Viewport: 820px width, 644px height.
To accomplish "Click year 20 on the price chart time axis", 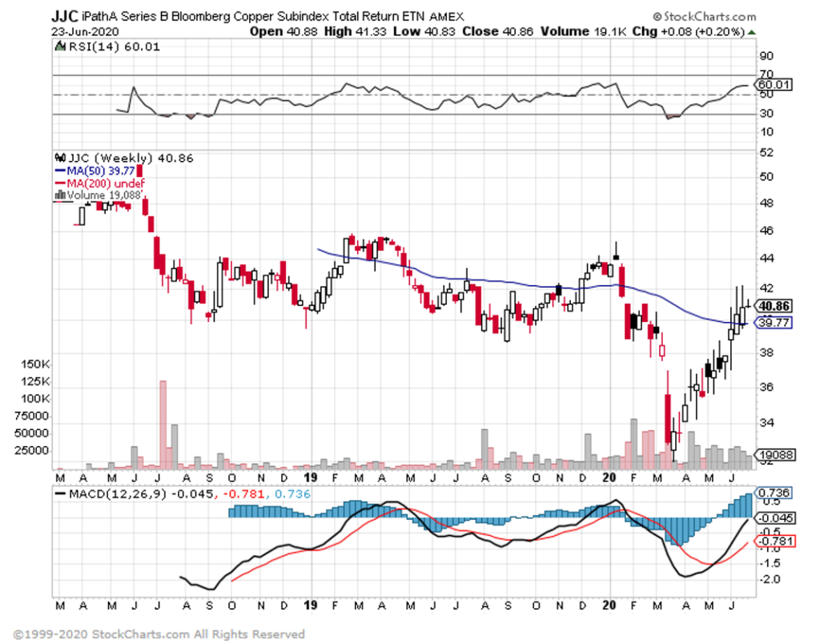I will pos(609,477).
